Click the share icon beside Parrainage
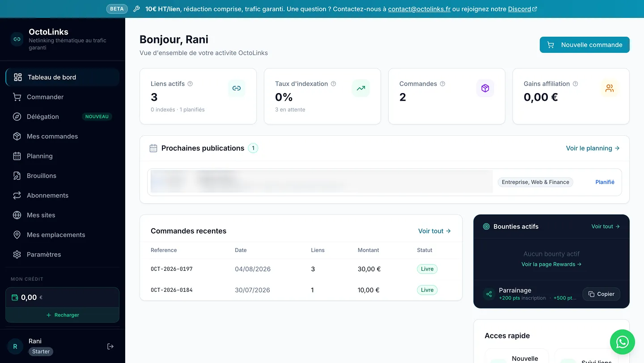The image size is (644, 363). click(489, 294)
